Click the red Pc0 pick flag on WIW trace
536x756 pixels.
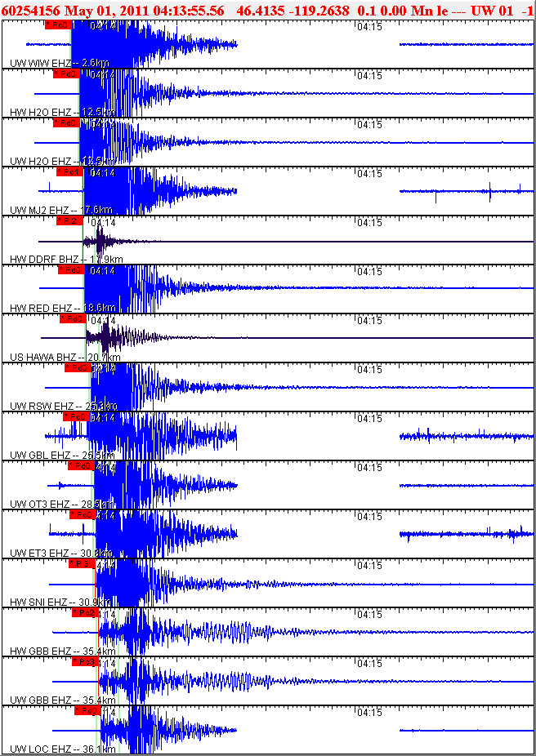58,25
